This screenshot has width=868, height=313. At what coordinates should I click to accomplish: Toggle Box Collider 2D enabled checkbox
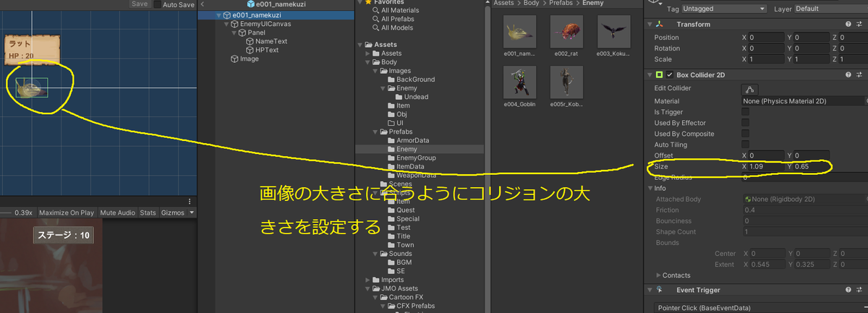tap(670, 75)
